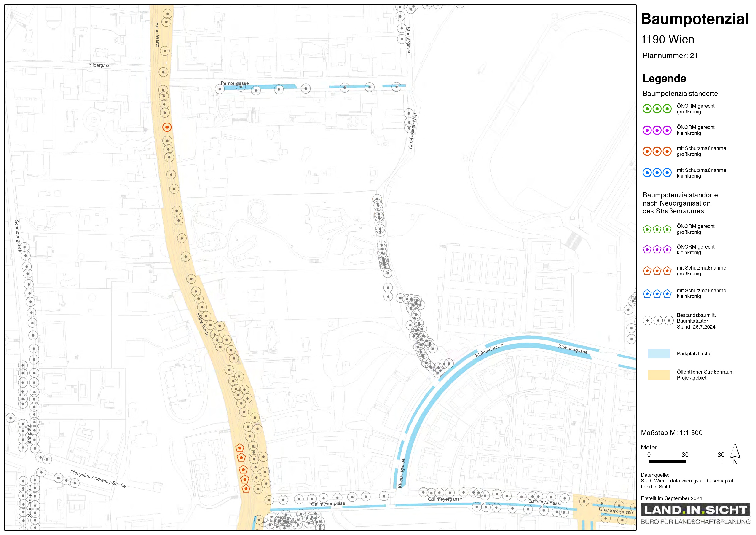This screenshot has width=756, height=535.
Task: Click the Silbergasse street label
Action: point(101,65)
